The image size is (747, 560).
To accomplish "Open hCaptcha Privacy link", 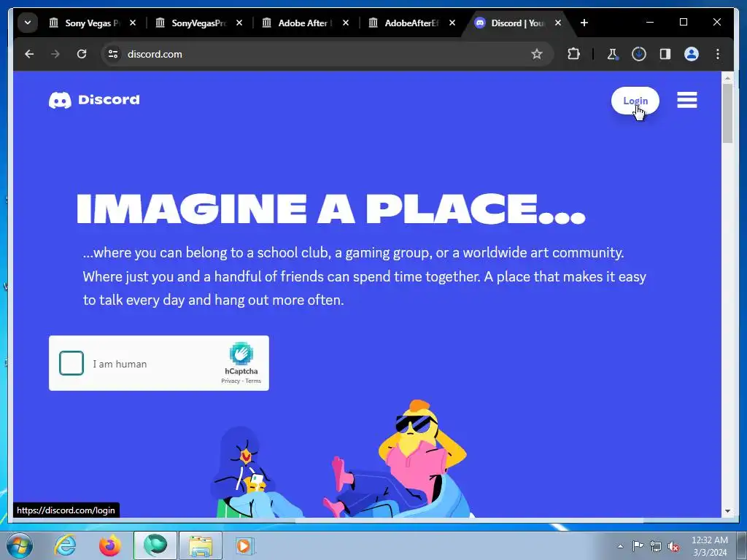I will (231, 381).
